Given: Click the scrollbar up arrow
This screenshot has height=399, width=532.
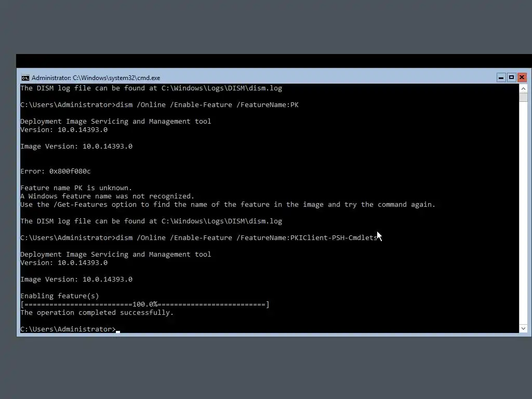Looking at the screenshot, I should (x=523, y=89).
